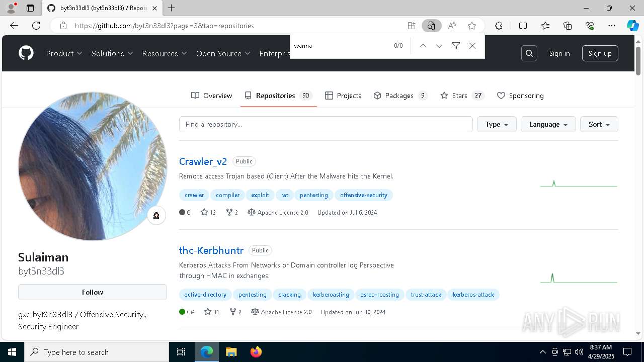The height and width of the screenshot is (362, 644).
Task: Click the apps icon in address bar
Action: pos(412,26)
